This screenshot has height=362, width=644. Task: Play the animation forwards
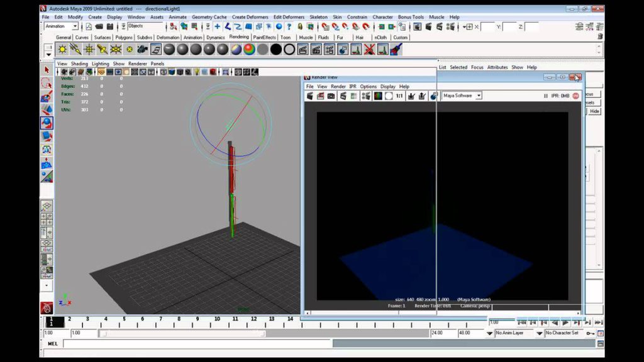pyautogui.click(x=565, y=322)
